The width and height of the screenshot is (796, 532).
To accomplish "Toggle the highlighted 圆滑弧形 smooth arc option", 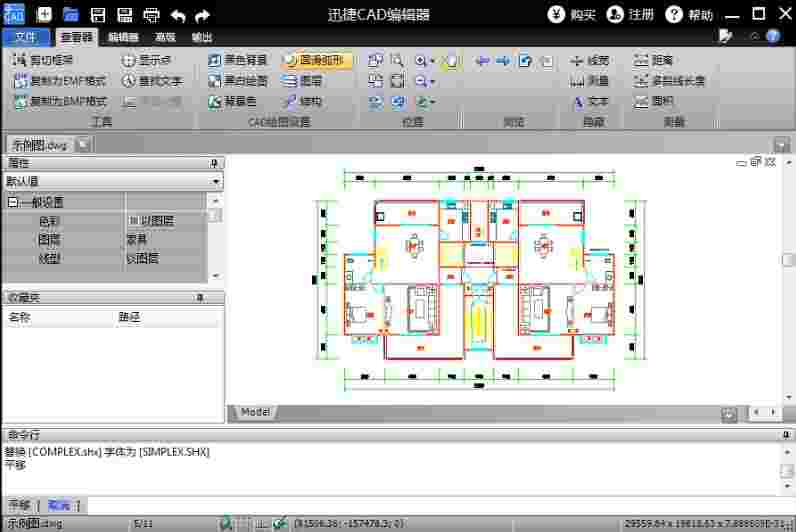I will 316,60.
